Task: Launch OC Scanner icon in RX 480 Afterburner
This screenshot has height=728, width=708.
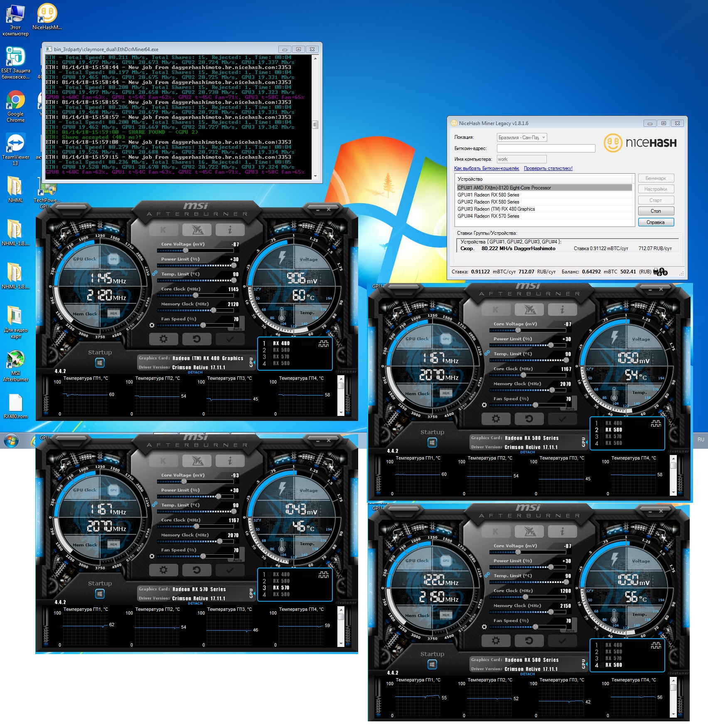Action: [197, 230]
